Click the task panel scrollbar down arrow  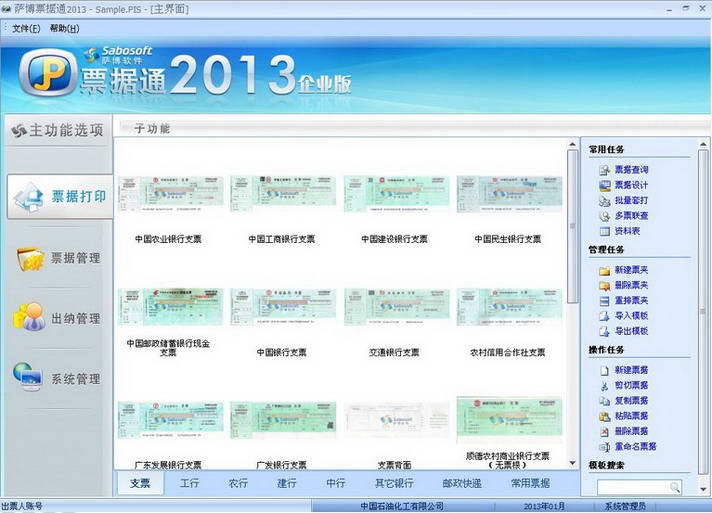pos(703,489)
